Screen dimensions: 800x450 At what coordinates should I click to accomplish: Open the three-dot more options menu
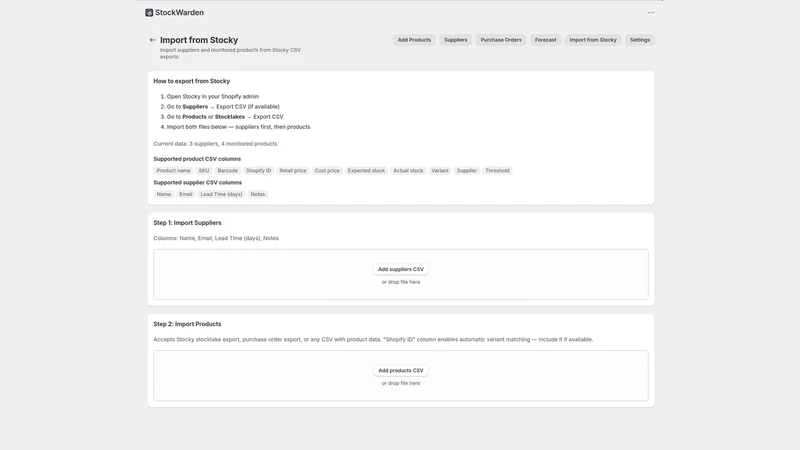[x=651, y=13]
